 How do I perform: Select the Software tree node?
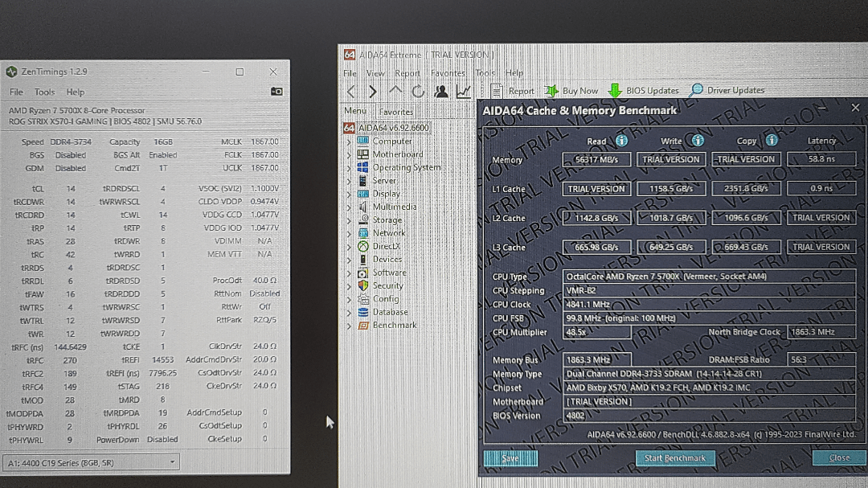click(x=389, y=273)
